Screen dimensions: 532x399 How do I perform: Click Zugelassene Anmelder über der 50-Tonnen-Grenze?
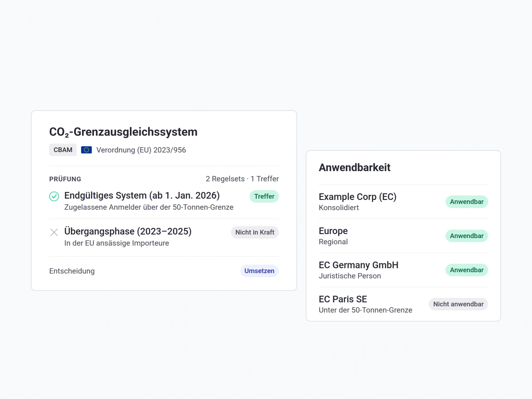pos(149,207)
